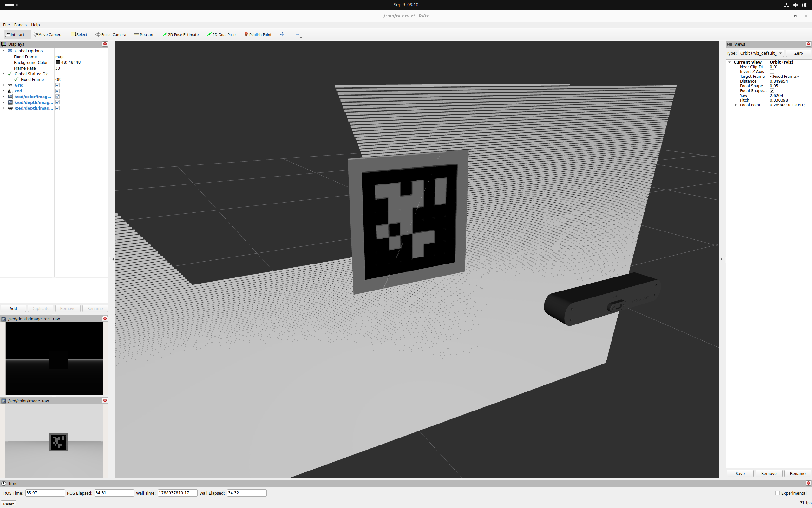Viewport: 812px width, 508px height.
Task: Toggle the last Displays row checkbox
Action: (x=57, y=108)
